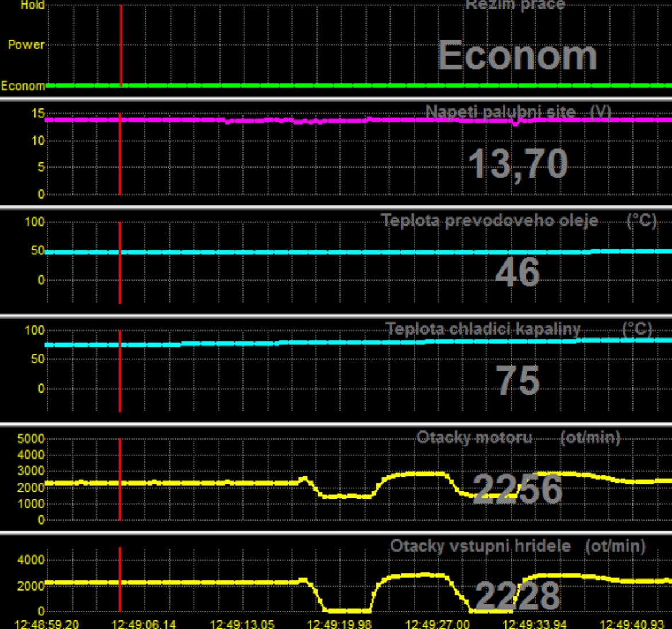Jump to the 12:49:27.00 time label
672x629 pixels.
[x=437, y=624]
